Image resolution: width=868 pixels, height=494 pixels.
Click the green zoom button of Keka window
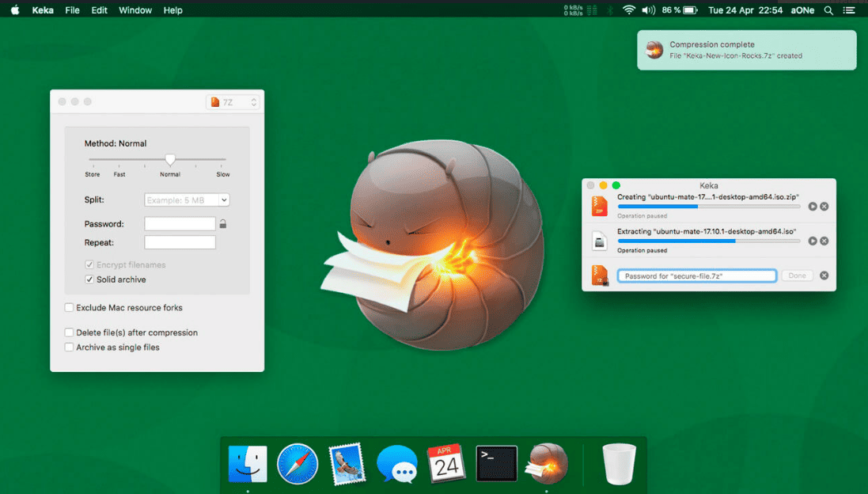point(616,185)
